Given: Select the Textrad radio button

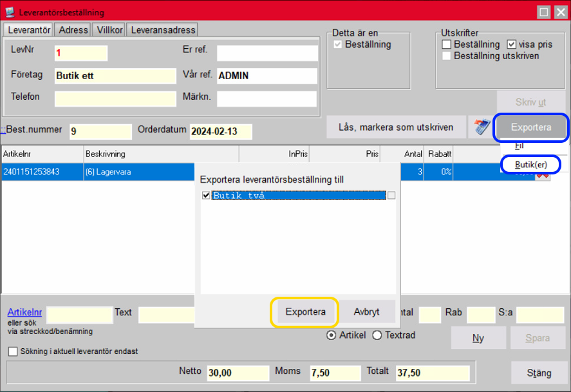Looking at the screenshot, I should pyautogui.click(x=377, y=335).
